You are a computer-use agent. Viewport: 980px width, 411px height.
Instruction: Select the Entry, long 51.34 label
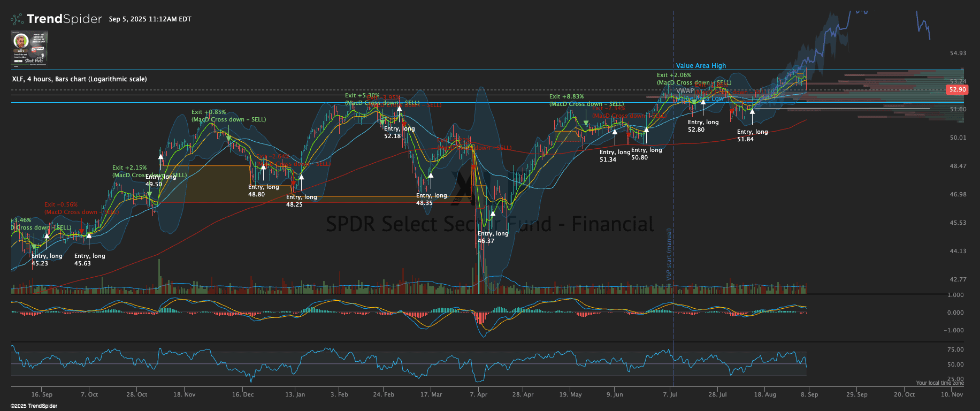tap(615, 156)
